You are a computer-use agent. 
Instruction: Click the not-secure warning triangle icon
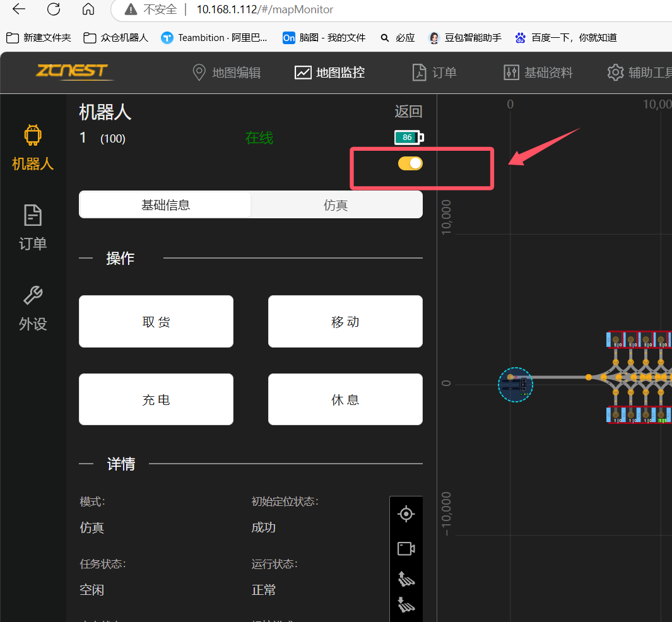[x=131, y=9]
